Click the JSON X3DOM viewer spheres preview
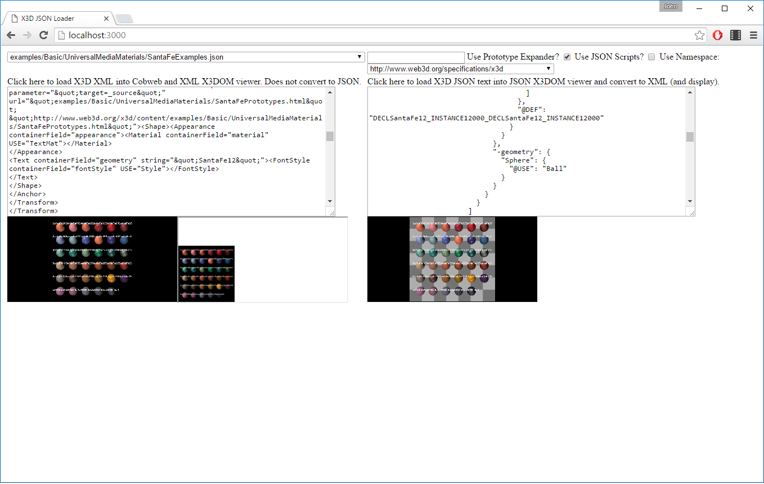Viewport: 764px width, 484px height. point(452,259)
